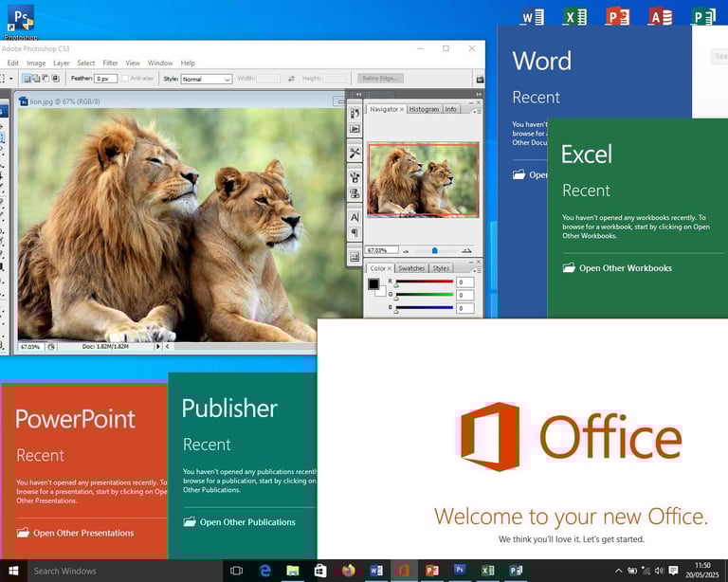This screenshot has width=728, height=582.
Task: Open the Style dropdown set to Normal
Action: [206, 79]
